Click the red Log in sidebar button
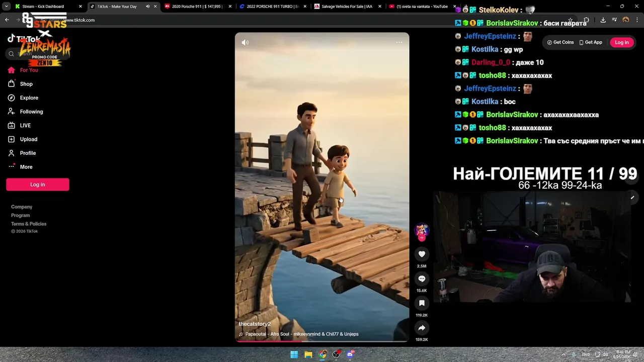Screen dimensions: 644x362 tap(38, 185)
